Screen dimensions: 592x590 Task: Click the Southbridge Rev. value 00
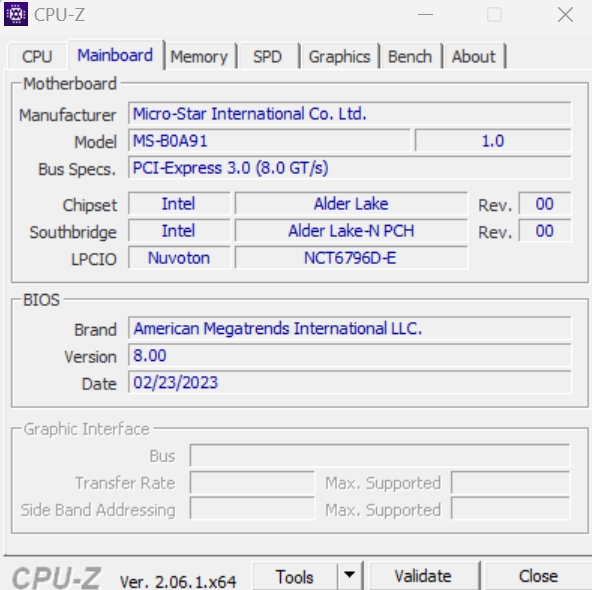pyautogui.click(x=545, y=231)
